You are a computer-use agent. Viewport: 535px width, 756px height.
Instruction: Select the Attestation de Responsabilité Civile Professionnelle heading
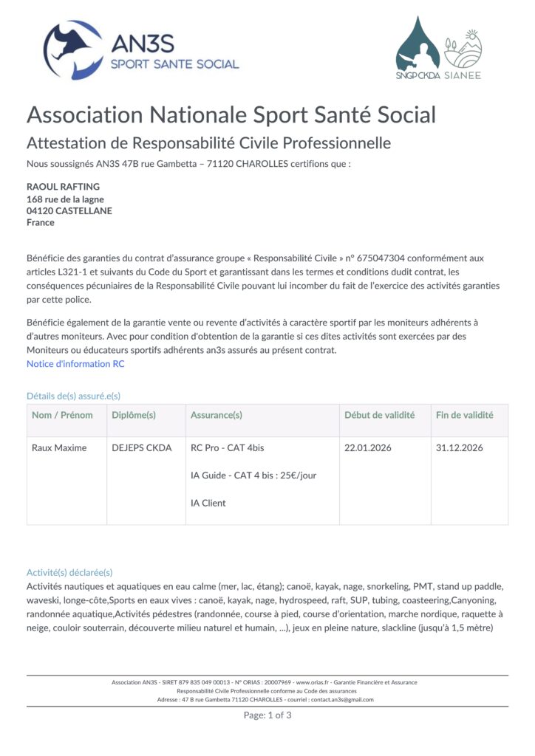click(x=208, y=143)
